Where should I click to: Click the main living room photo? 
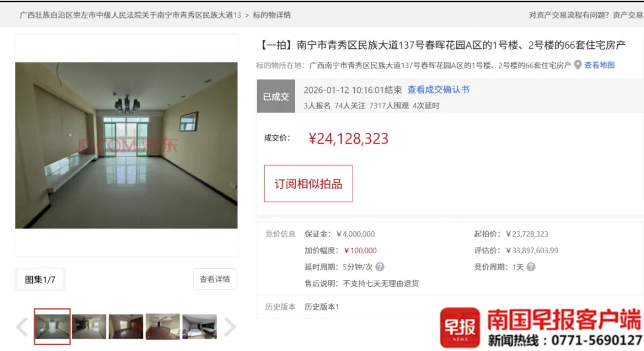pyautogui.click(x=126, y=145)
